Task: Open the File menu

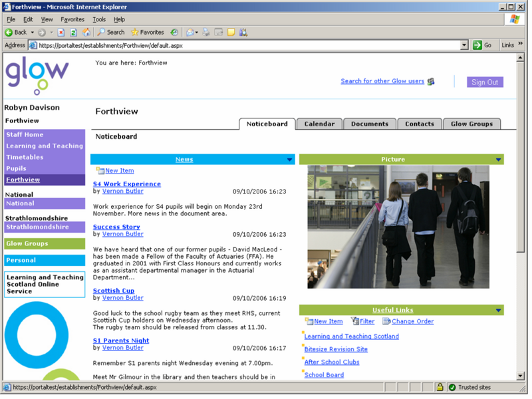Action: click(x=11, y=20)
